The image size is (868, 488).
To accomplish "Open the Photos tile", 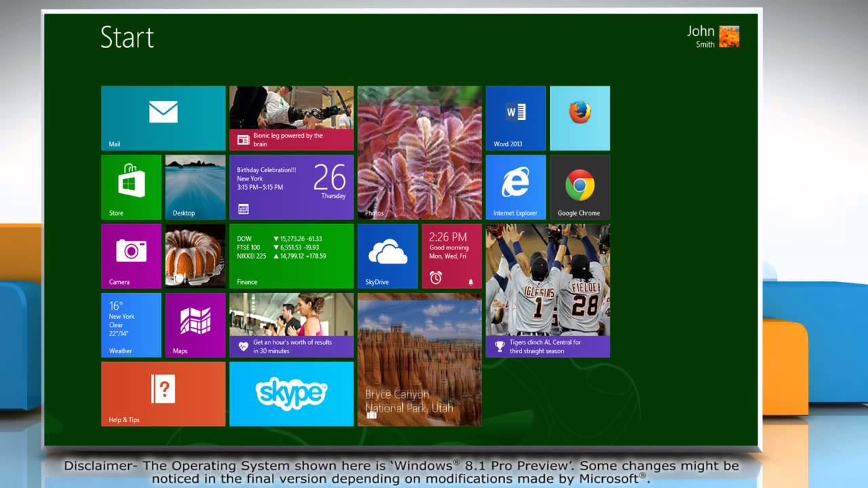I will click(420, 152).
